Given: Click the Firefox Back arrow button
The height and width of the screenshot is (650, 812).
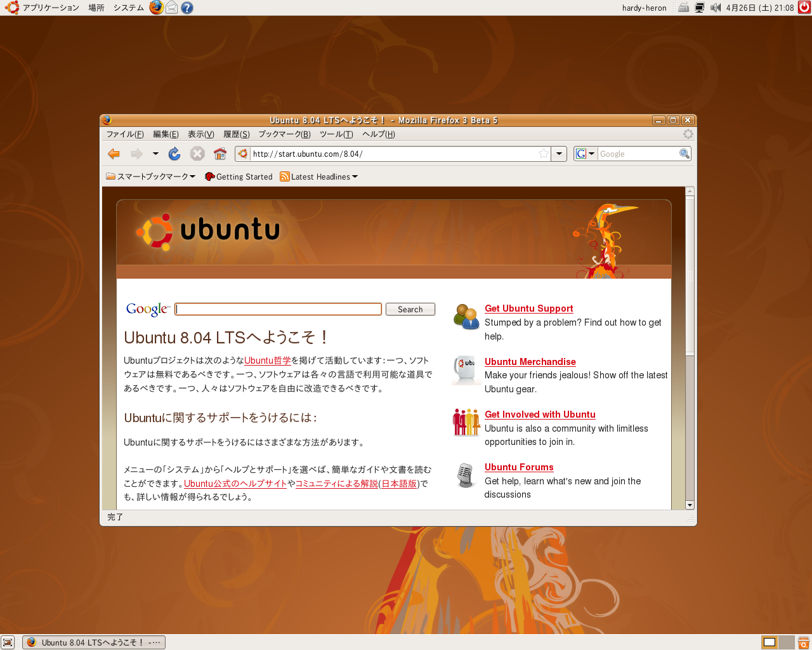Looking at the screenshot, I should [114, 154].
